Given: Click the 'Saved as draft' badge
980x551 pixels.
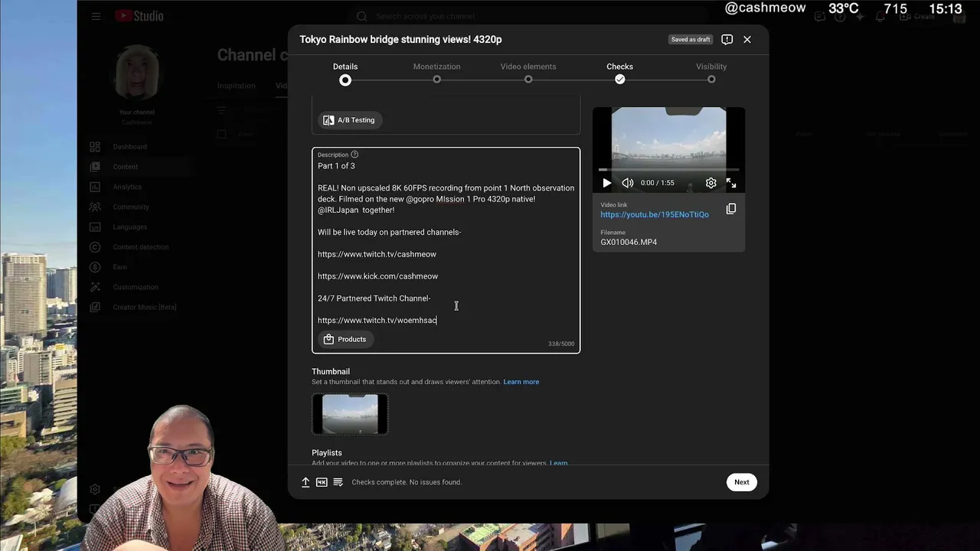Looking at the screenshot, I should coord(691,40).
